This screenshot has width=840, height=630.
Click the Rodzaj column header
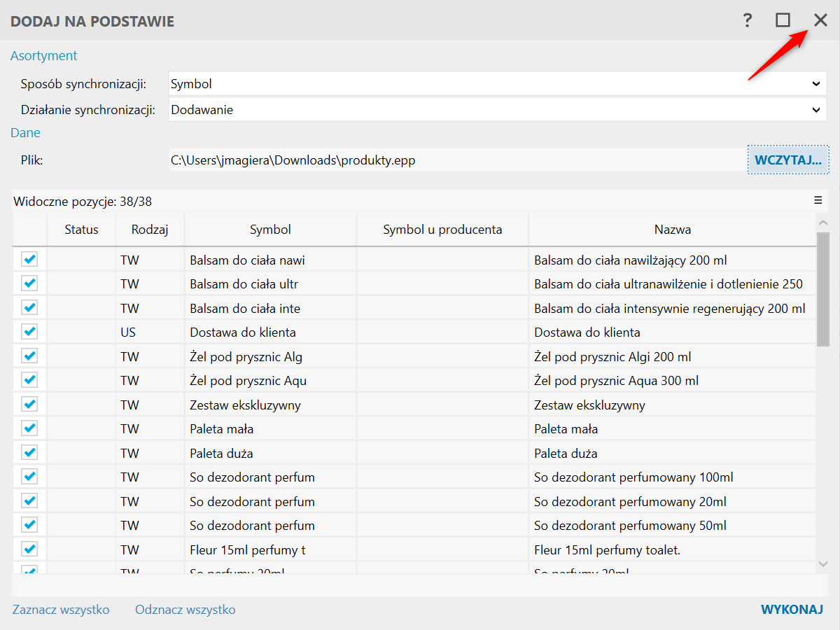(x=150, y=230)
